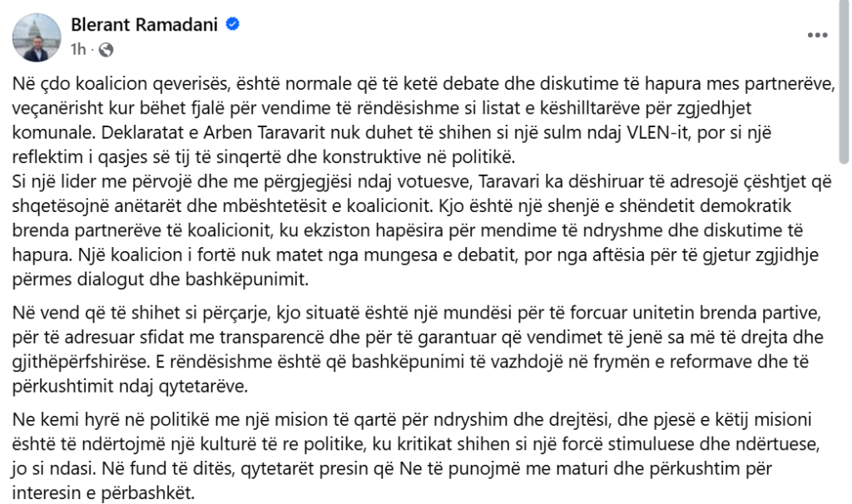The image size is (852, 504).
Task: Click the paragraph starting "Në vend që të shihet"
Action: pyautogui.click(x=418, y=349)
